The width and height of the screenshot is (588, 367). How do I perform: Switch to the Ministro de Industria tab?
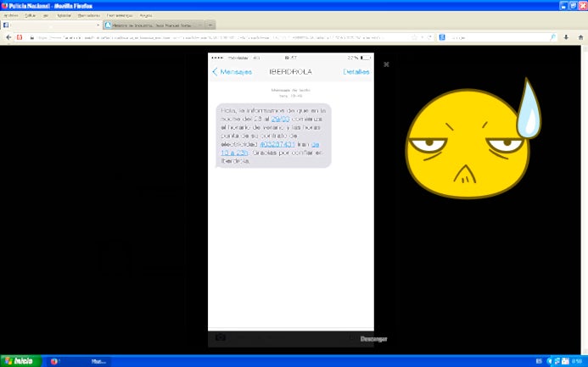[154, 25]
